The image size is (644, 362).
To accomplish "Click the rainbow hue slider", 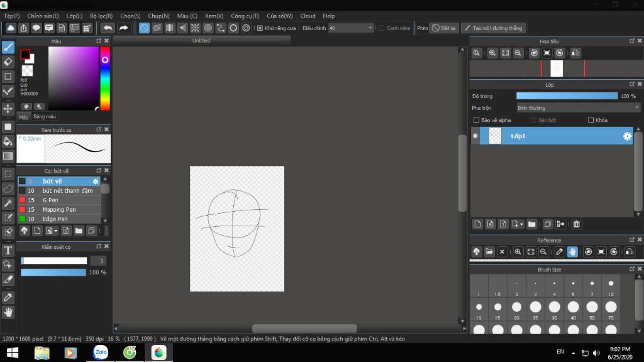I will pyautogui.click(x=105, y=79).
